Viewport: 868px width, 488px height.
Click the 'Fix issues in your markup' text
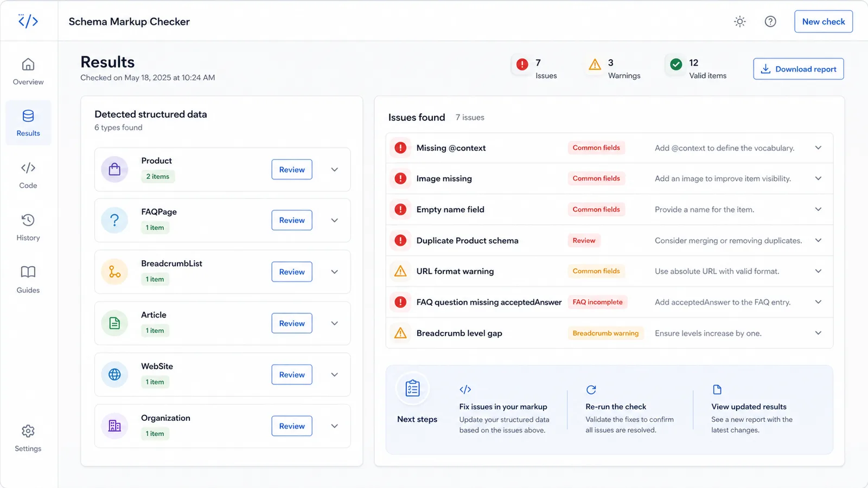(x=503, y=407)
